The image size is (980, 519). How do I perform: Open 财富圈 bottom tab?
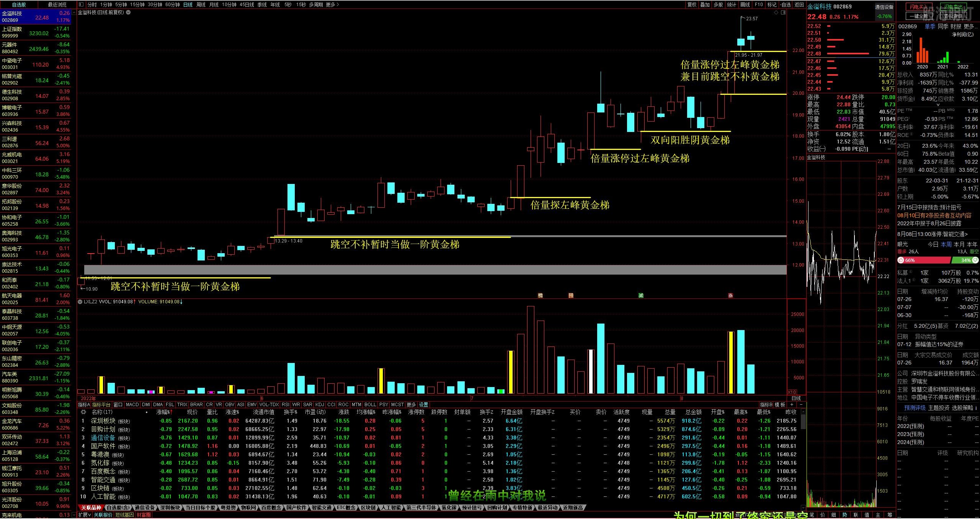click(144, 515)
